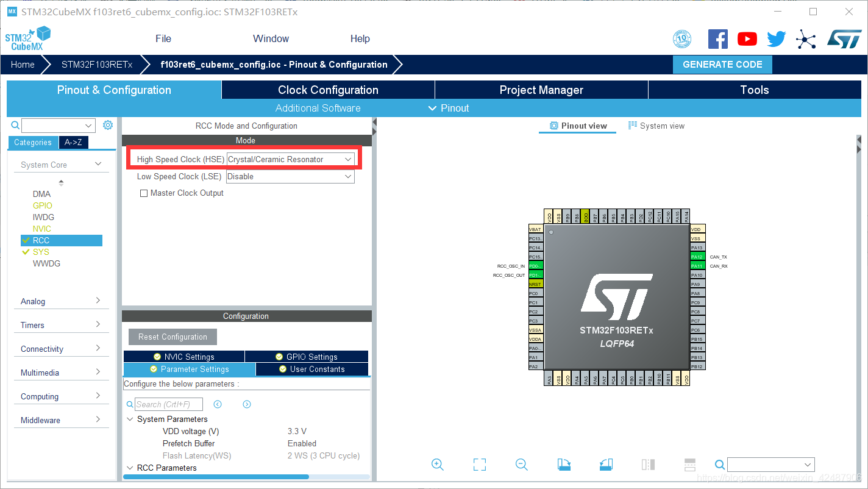Switch to Tools tab
The height and width of the screenshot is (489, 868).
pyautogui.click(x=755, y=90)
